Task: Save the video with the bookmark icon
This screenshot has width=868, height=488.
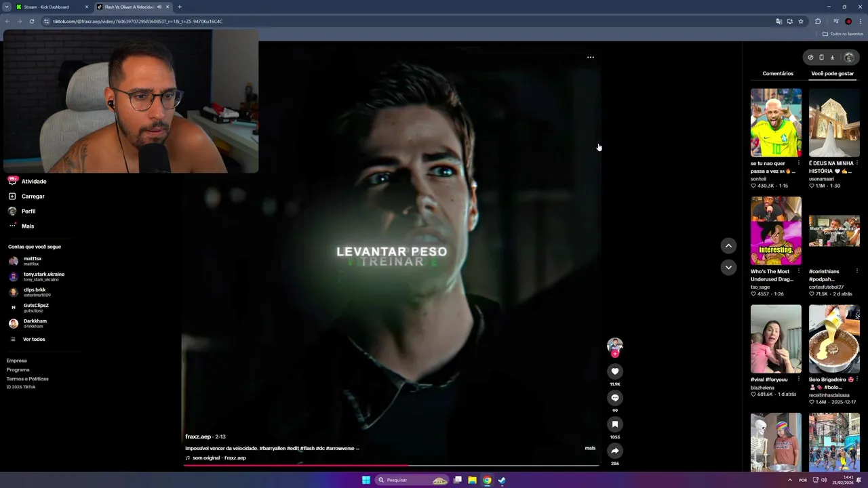Action: [x=615, y=424]
